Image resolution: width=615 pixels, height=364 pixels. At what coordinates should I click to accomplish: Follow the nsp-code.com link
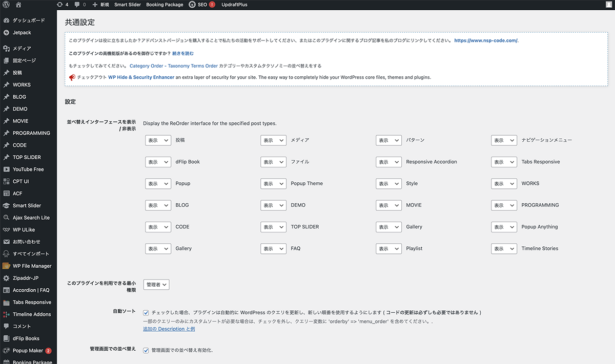(486, 40)
